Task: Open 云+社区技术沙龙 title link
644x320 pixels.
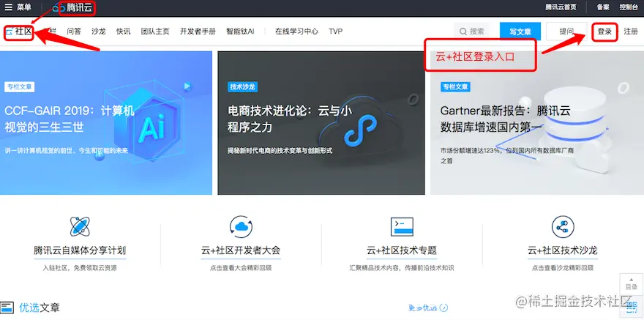Action: pyautogui.click(x=563, y=250)
